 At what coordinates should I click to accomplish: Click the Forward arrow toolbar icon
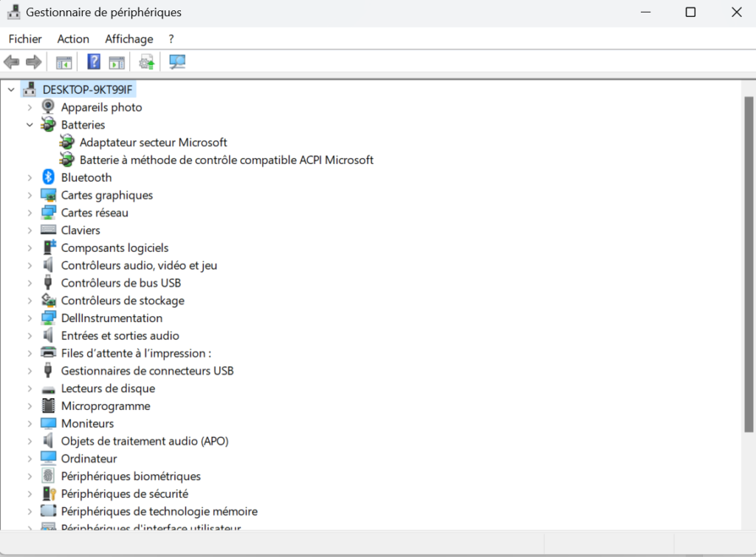point(33,62)
